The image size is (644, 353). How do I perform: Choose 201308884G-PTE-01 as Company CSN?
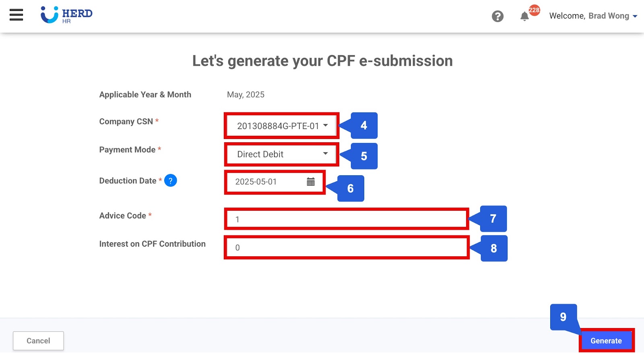(x=279, y=126)
